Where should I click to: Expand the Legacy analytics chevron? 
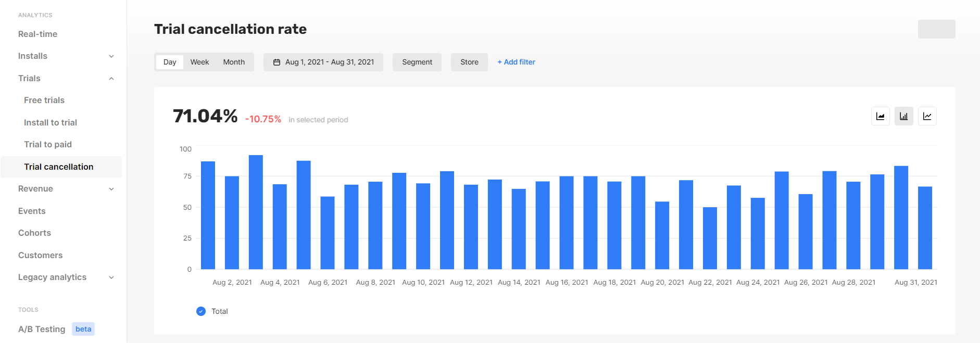[x=111, y=277]
